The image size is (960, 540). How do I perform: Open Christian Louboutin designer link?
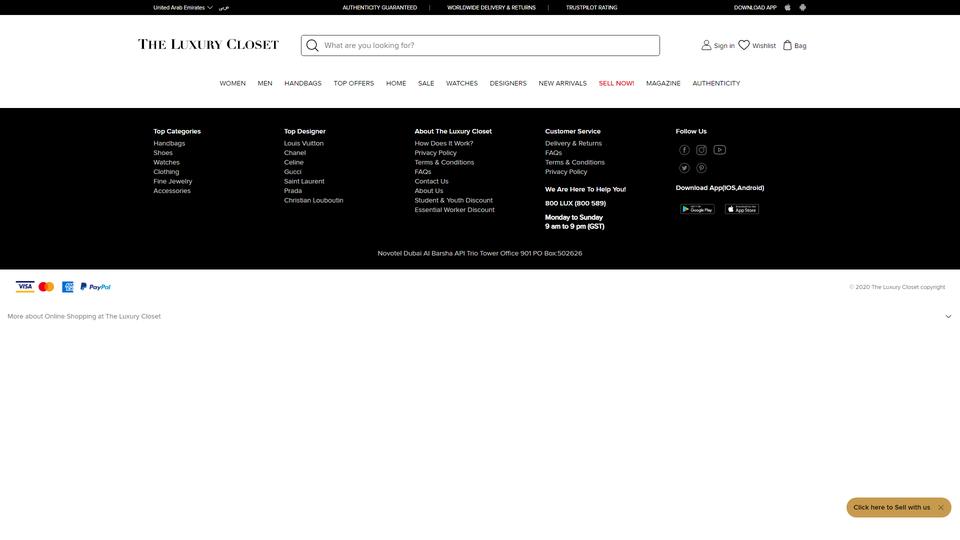(313, 200)
